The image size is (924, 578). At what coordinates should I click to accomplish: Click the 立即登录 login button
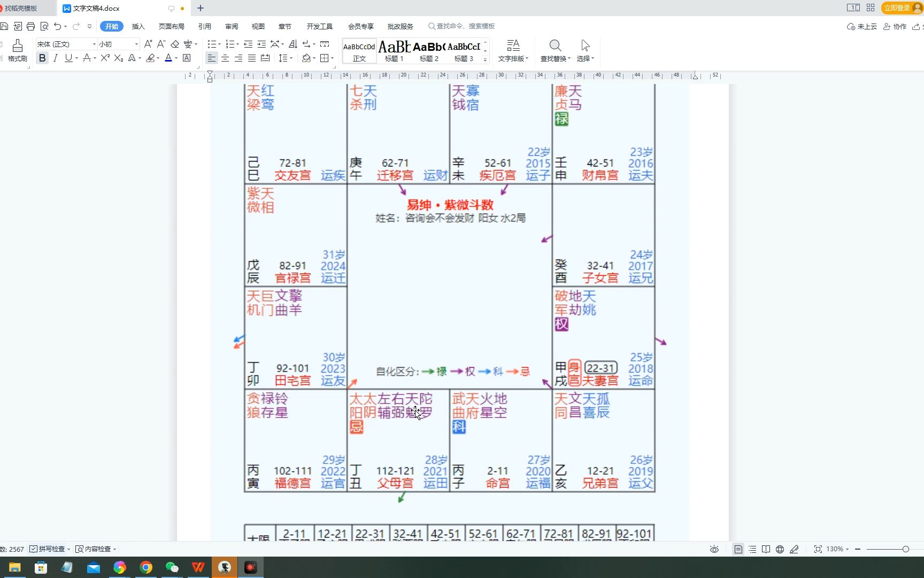tap(901, 8)
